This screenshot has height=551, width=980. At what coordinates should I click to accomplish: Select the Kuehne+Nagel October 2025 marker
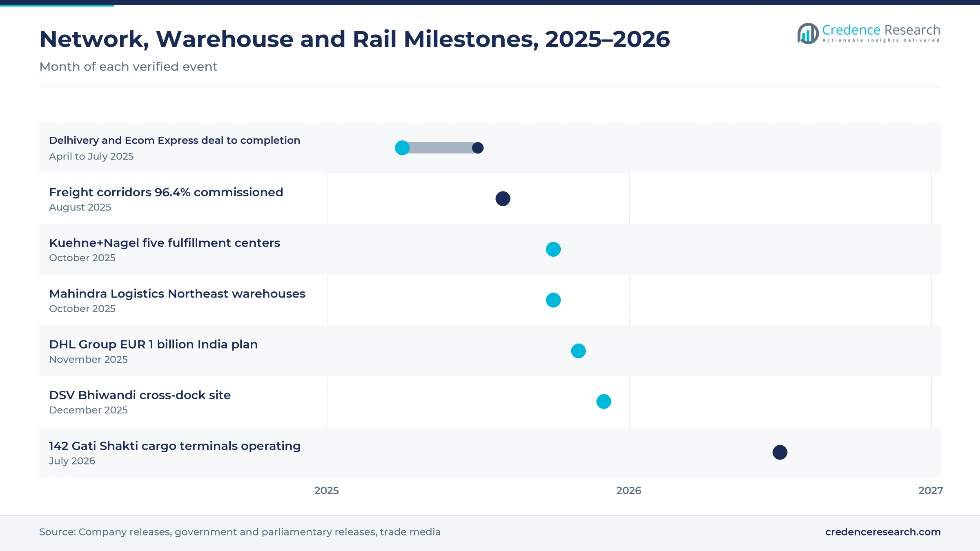(553, 249)
